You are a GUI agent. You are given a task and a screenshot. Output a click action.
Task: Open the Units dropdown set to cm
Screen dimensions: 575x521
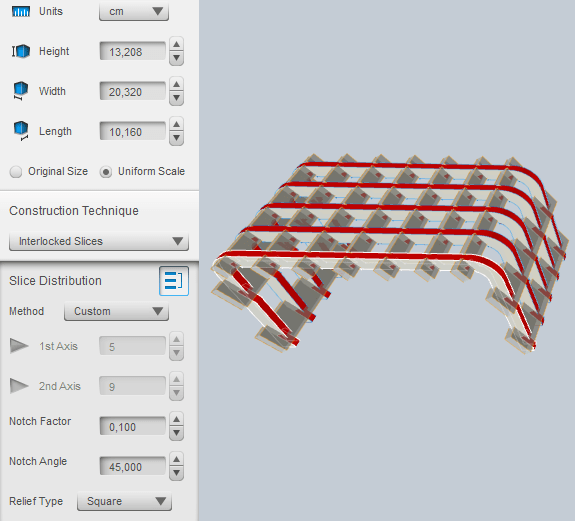click(x=134, y=11)
